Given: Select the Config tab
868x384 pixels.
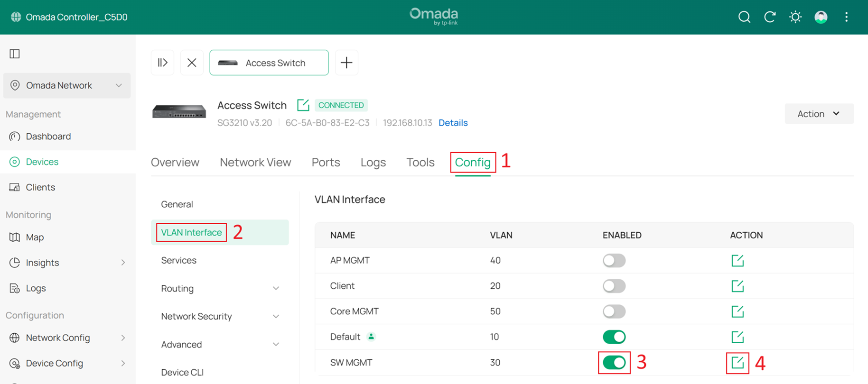Looking at the screenshot, I should (473, 162).
